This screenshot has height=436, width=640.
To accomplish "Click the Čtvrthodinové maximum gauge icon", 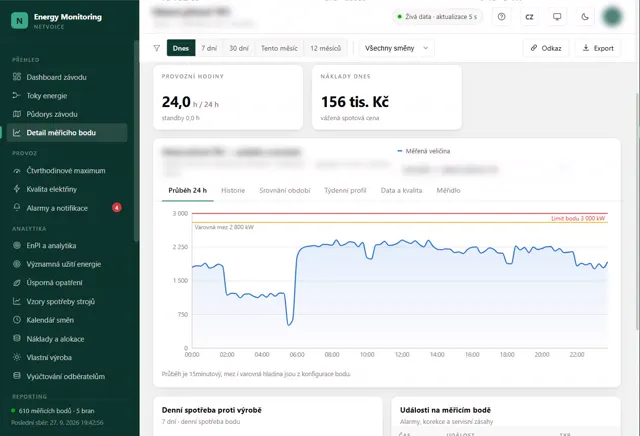I will coord(17,171).
